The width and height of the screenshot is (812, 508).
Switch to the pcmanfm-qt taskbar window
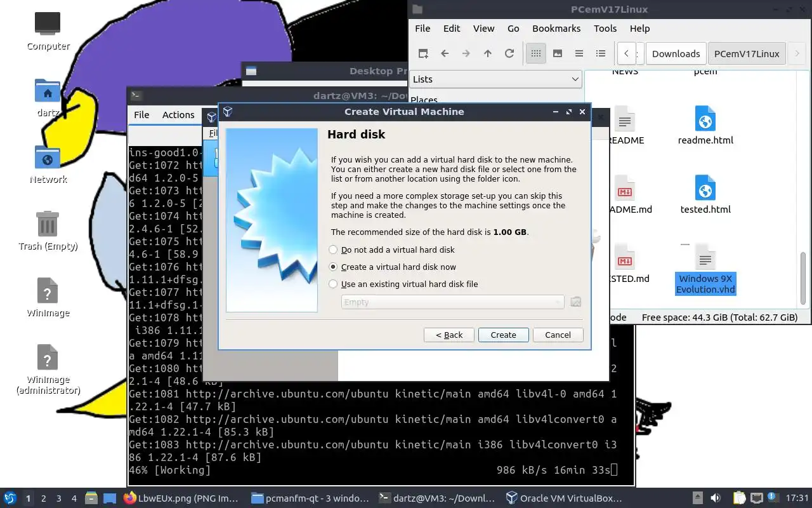coord(309,498)
